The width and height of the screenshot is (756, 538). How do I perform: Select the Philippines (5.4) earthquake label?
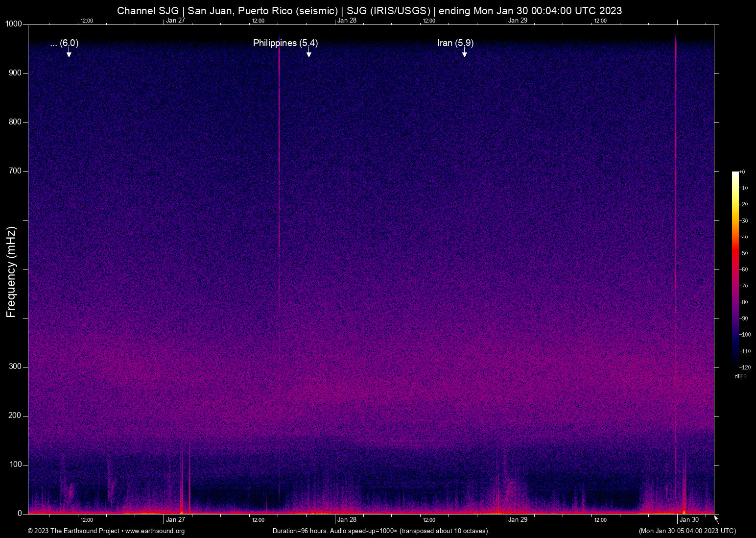[285, 43]
